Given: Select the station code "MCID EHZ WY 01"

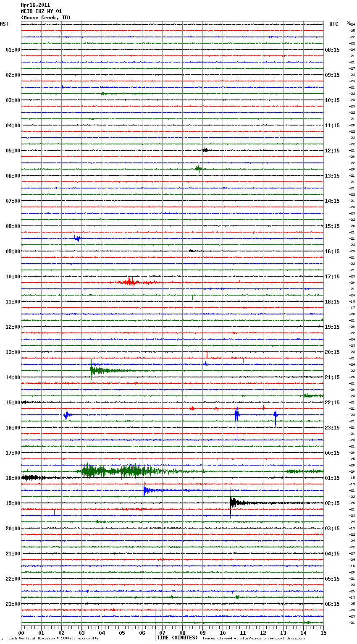Looking at the screenshot, I should click(x=41, y=11).
